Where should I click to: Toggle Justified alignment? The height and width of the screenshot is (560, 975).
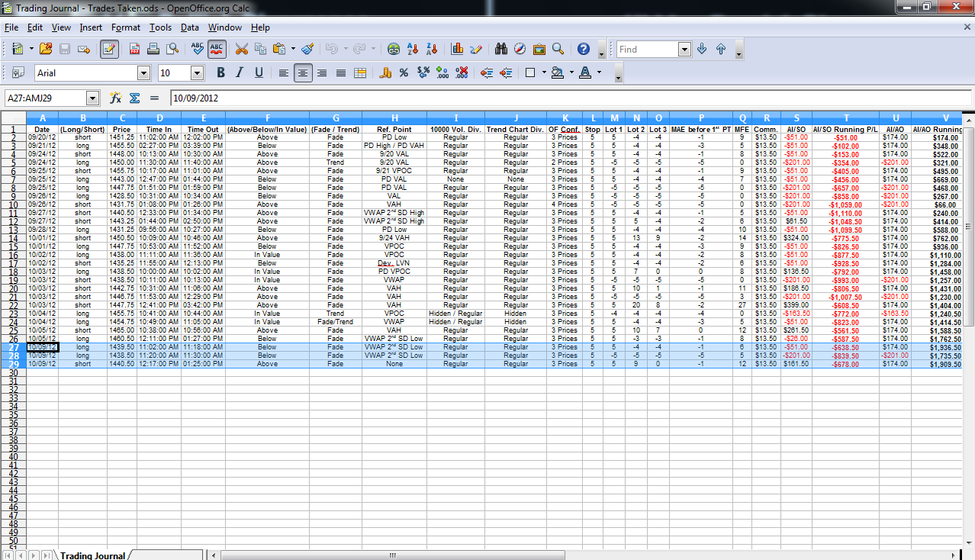coord(341,72)
